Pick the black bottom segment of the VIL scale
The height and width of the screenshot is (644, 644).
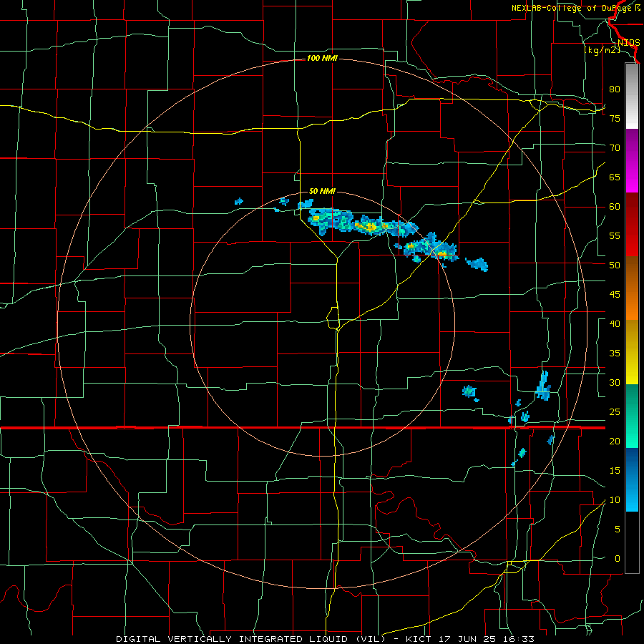(x=632, y=542)
